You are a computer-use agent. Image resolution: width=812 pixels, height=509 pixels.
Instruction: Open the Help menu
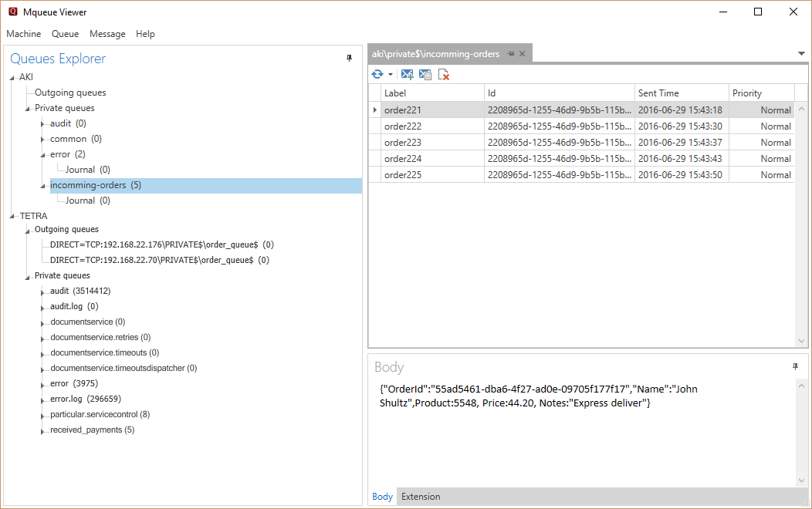click(146, 34)
